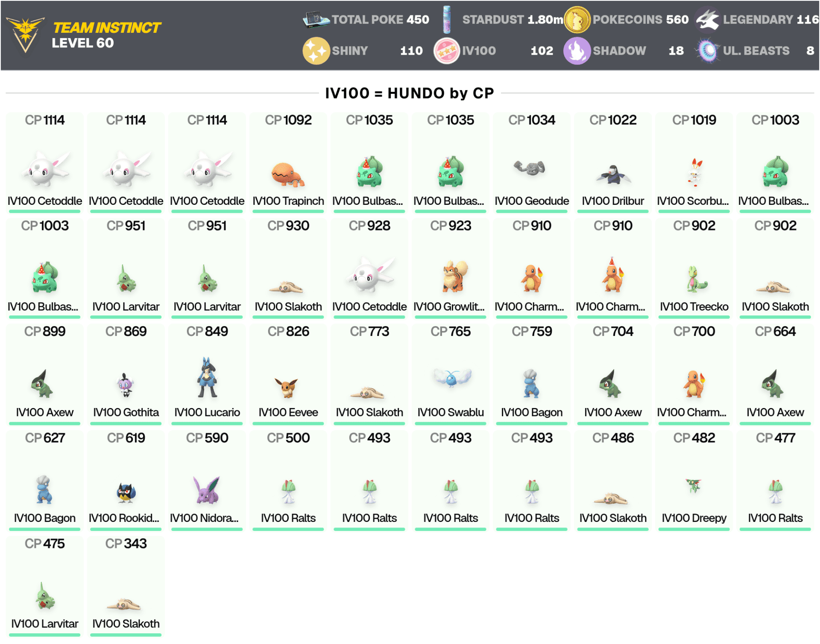Click the IV bar under CP 1003 party-hat Bulbasaur
The image size is (820, 644).
click(45, 318)
